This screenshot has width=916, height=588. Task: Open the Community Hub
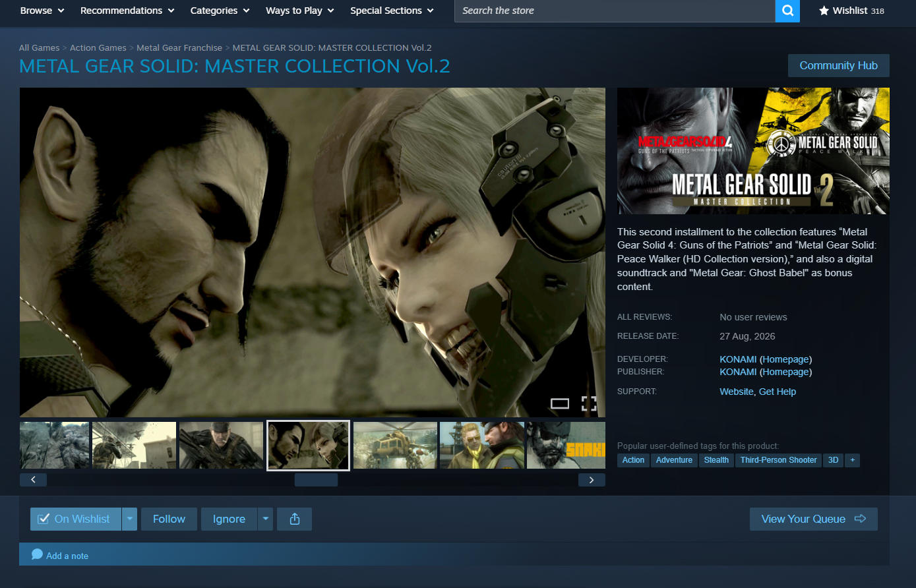[839, 65]
